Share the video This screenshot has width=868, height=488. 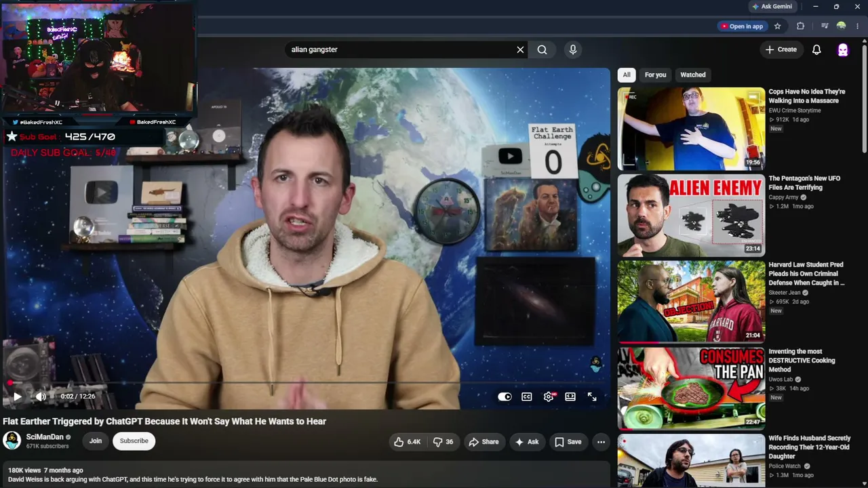click(484, 442)
